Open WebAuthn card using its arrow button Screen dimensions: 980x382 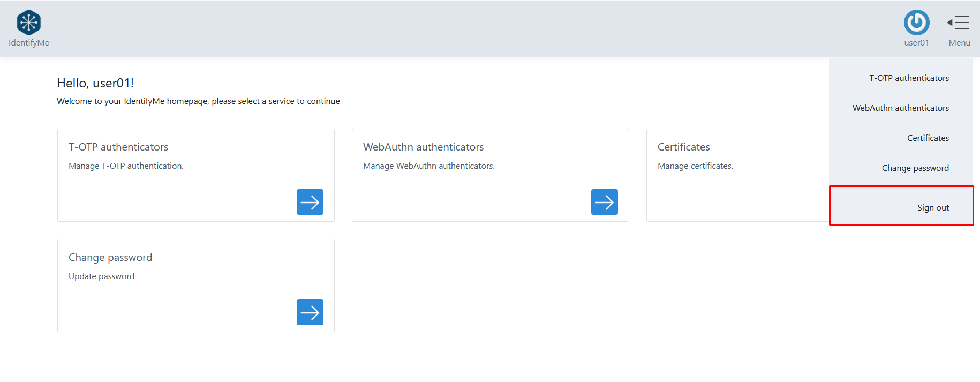[604, 202]
